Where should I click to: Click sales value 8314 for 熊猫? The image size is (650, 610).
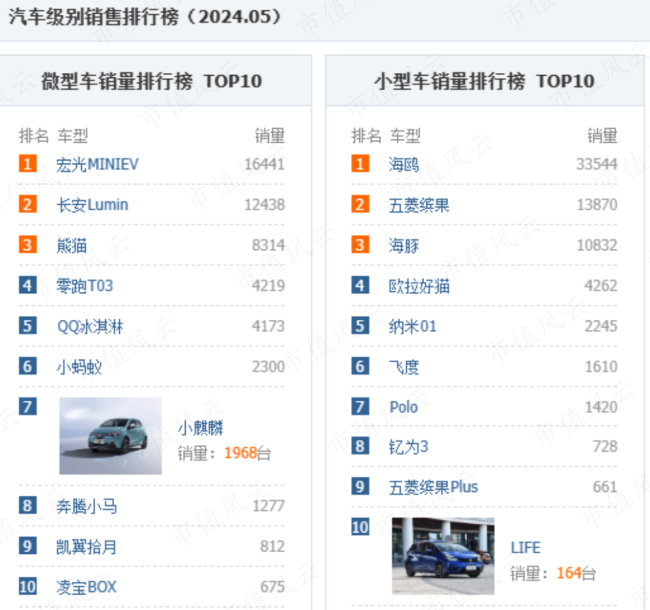(x=268, y=245)
